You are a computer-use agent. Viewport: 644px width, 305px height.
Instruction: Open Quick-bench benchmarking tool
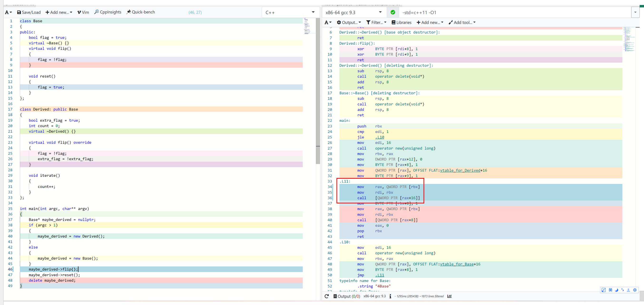[141, 12]
